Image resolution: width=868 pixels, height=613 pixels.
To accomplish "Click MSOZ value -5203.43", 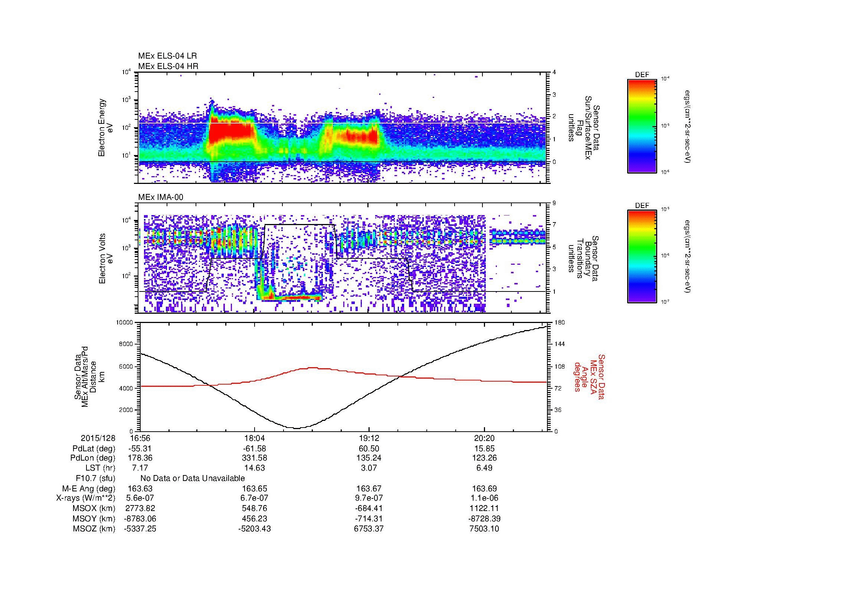I will pos(255,529).
